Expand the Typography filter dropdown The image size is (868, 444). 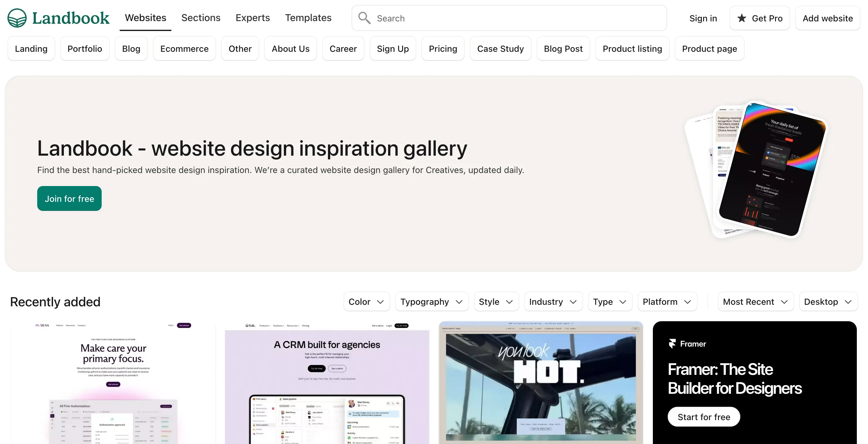pos(432,301)
